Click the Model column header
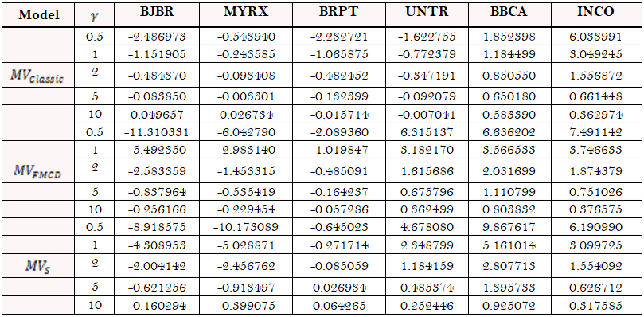The height and width of the screenshot is (317, 644). coord(39,15)
